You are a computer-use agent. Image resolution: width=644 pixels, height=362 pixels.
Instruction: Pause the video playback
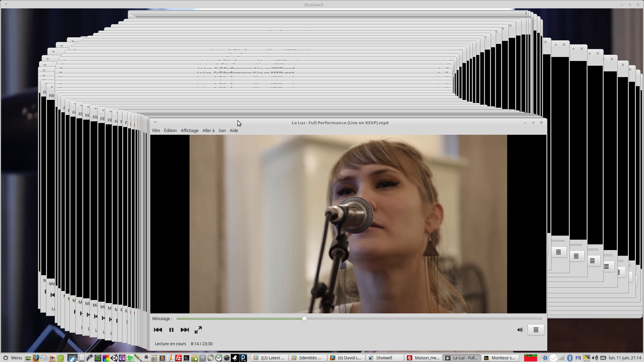171,330
